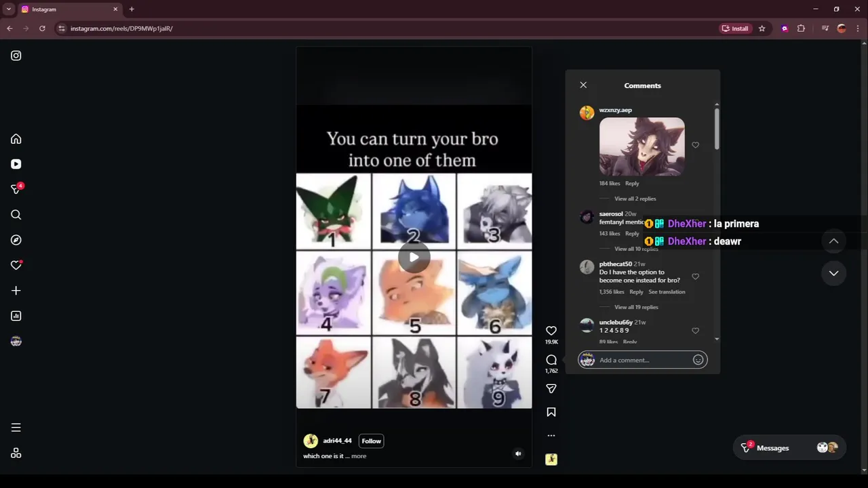Open Notifications heart in sidebar
The image size is (868, 488).
pyautogui.click(x=16, y=265)
